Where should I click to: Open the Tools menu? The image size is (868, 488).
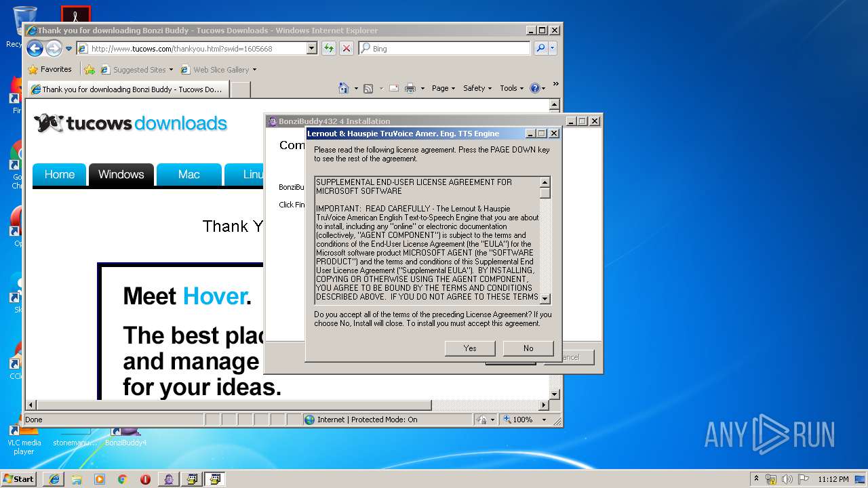coord(512,88)
